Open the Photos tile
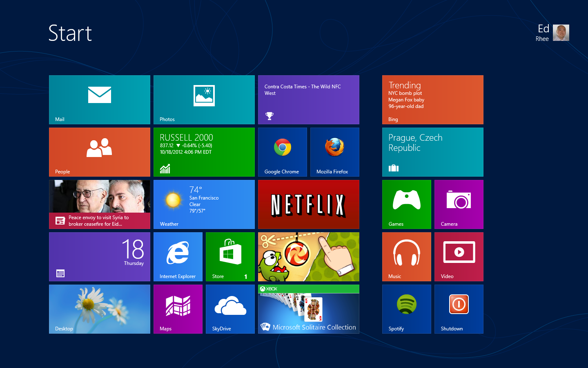Viewport: 588px width, 368px height. click(x=204, y=100)
